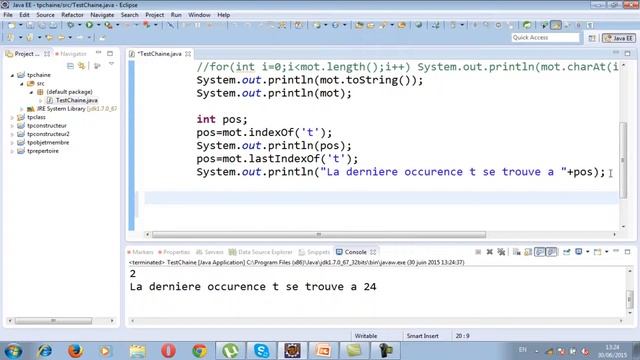Click Pin Console icon

pos(567,252)
